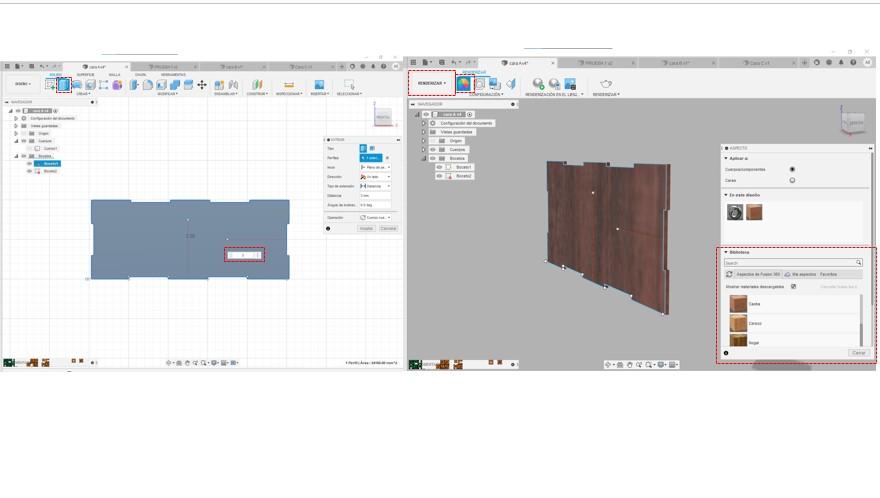The width and height of the screenshot is (880, 498).
Task: Click Aceptar in the Extruir dialog
Action: tap(366, 229)
